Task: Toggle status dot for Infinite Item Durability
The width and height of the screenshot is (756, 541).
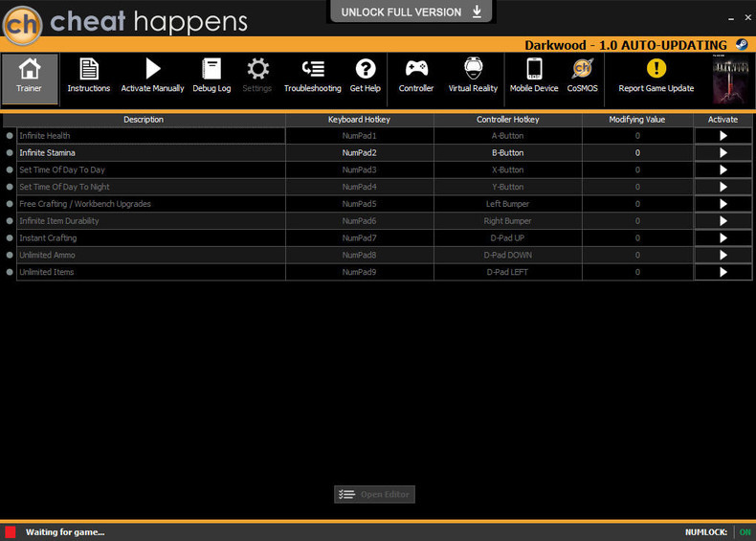Action: point(10,221)
